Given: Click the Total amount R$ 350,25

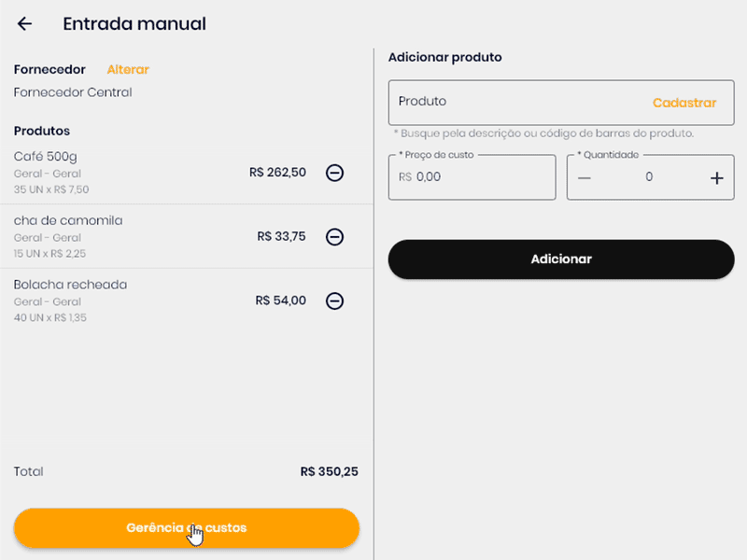Looking at the screenshot, I should 329,472.
